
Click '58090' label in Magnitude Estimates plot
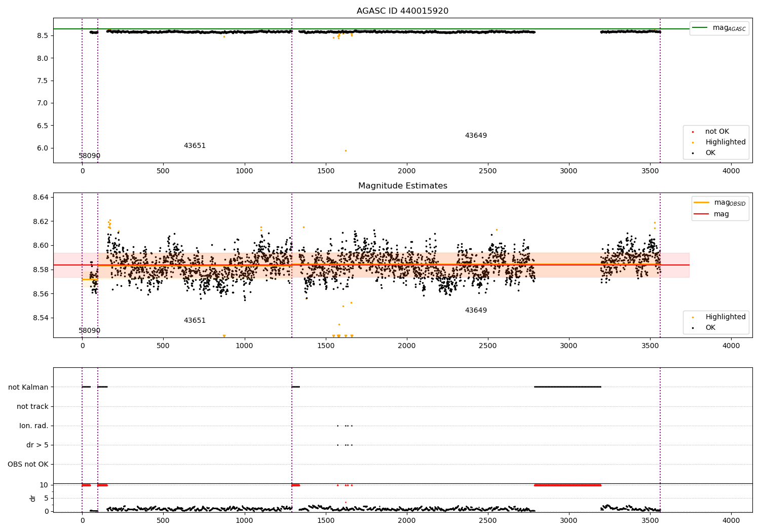89,330
